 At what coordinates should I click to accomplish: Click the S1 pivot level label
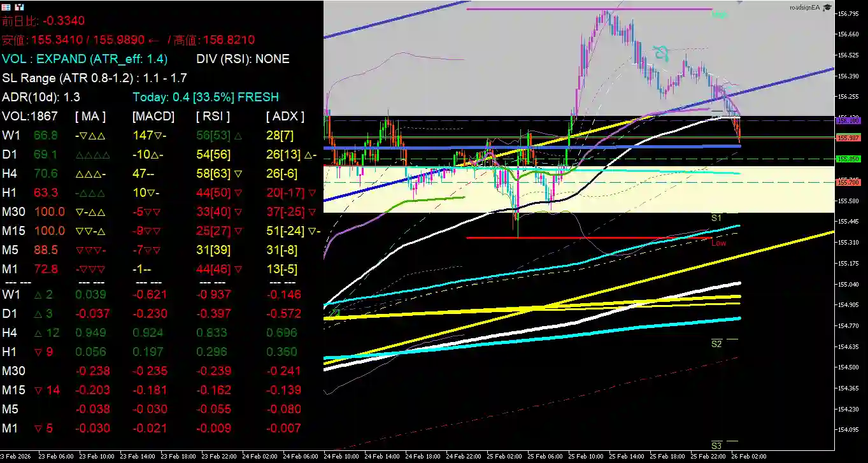pyautogui.click(x=716, y=218)
